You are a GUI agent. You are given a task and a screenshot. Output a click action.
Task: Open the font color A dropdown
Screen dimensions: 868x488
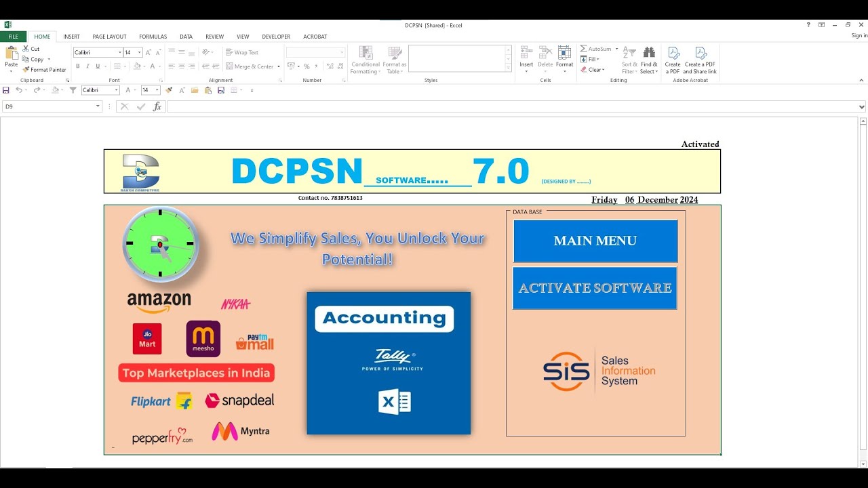tap(159, 66)
